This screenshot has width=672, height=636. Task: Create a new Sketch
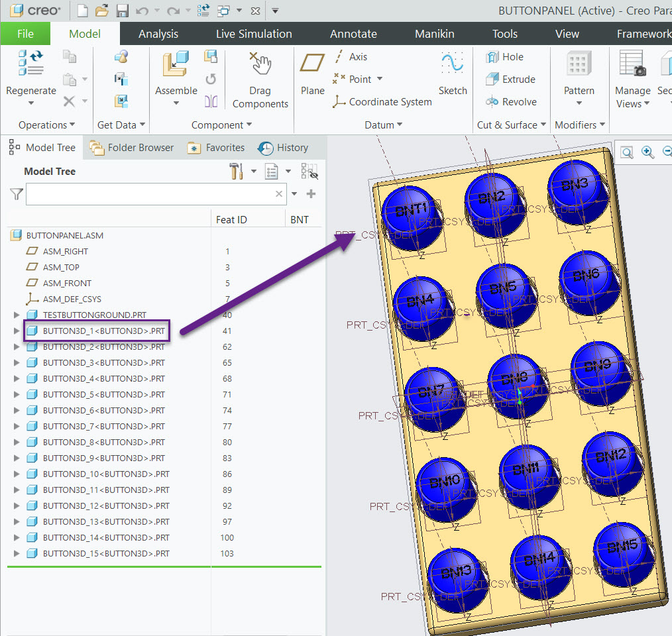453,73
